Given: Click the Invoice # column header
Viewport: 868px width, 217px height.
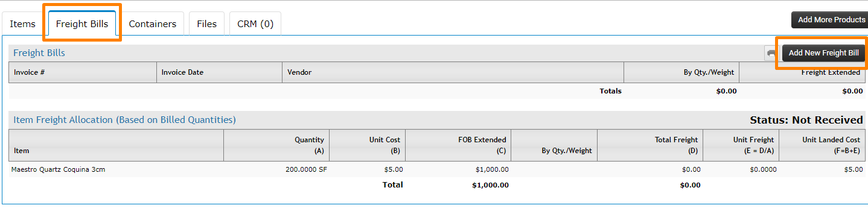Looking at the screenshot, I should pos(83,72).
